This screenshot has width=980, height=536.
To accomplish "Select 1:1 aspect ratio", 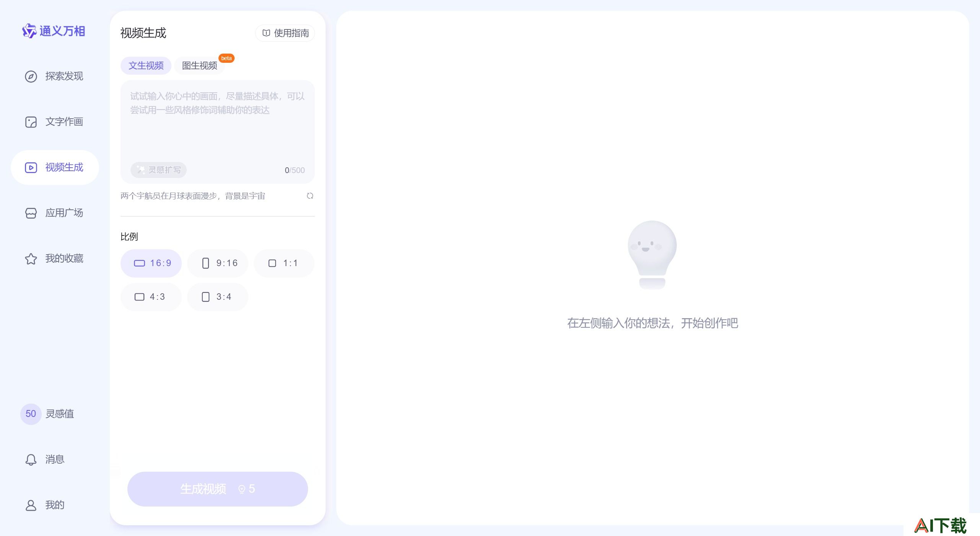I will coord(284,263).
